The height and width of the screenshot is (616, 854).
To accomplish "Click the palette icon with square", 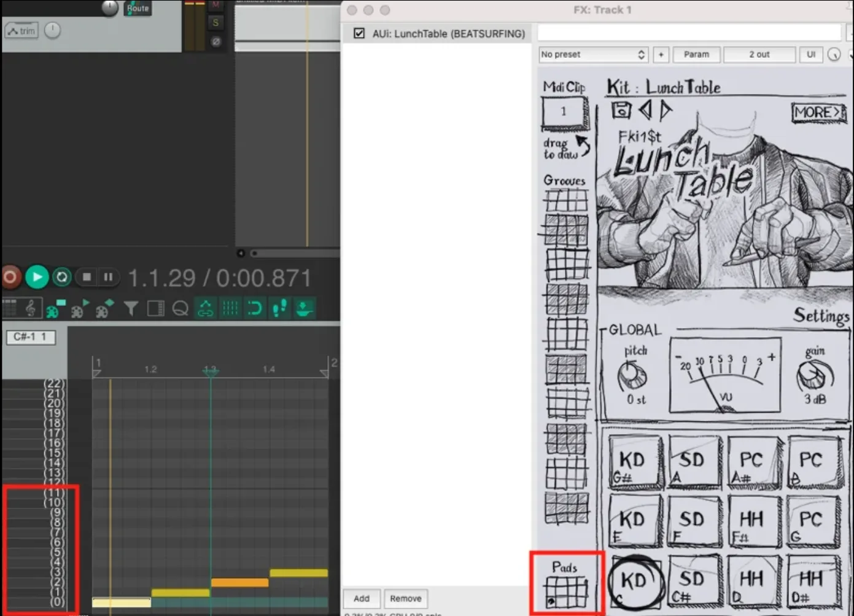I will click(55, 308).
